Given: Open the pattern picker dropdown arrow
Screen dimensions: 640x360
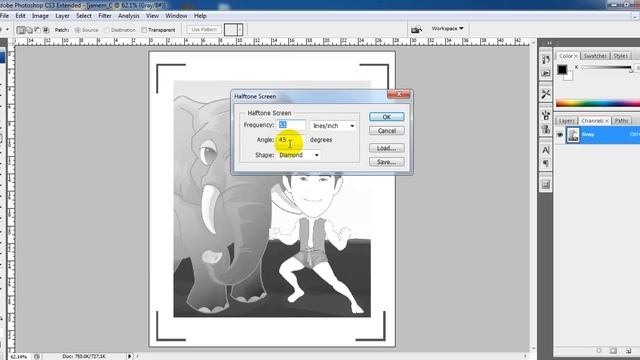Looking at the screenshot, I should coord(240,29).
